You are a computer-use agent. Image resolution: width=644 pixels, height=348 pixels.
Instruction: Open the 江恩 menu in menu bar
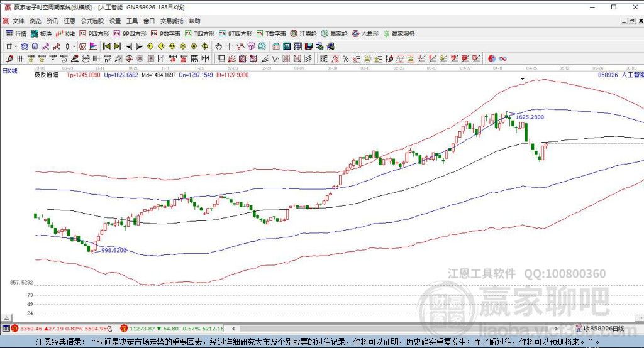(x=69, y=21)
